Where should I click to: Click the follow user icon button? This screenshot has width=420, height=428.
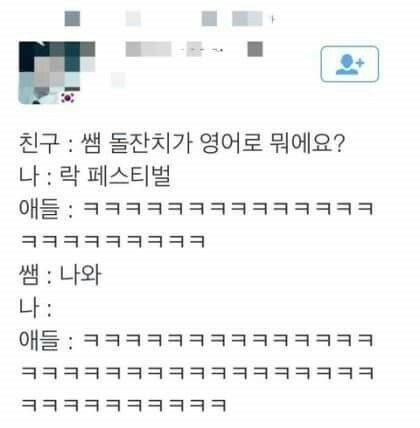pyautogui.click(x=350, y=64)
